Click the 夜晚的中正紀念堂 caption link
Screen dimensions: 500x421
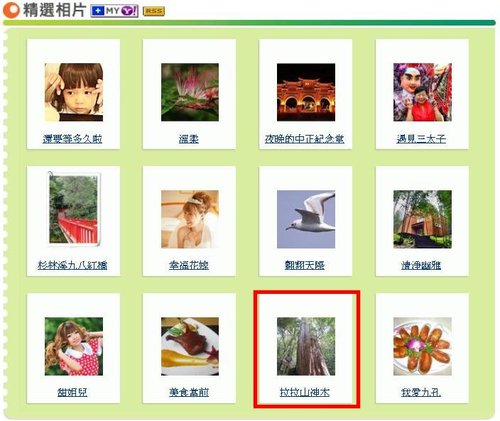point(304,139)
